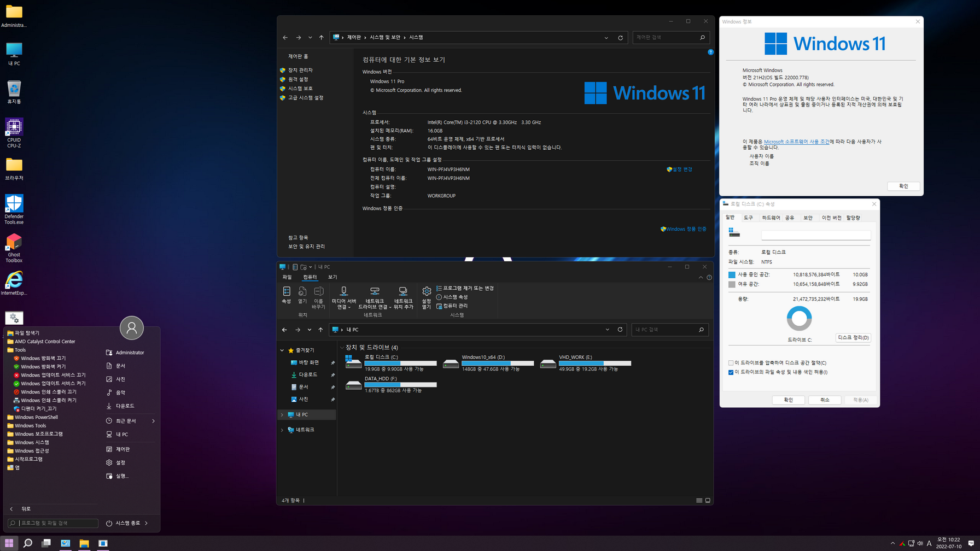
Task: Click 확인 in the Windows 정보 dialog
Action: click(x=903, y=186)
